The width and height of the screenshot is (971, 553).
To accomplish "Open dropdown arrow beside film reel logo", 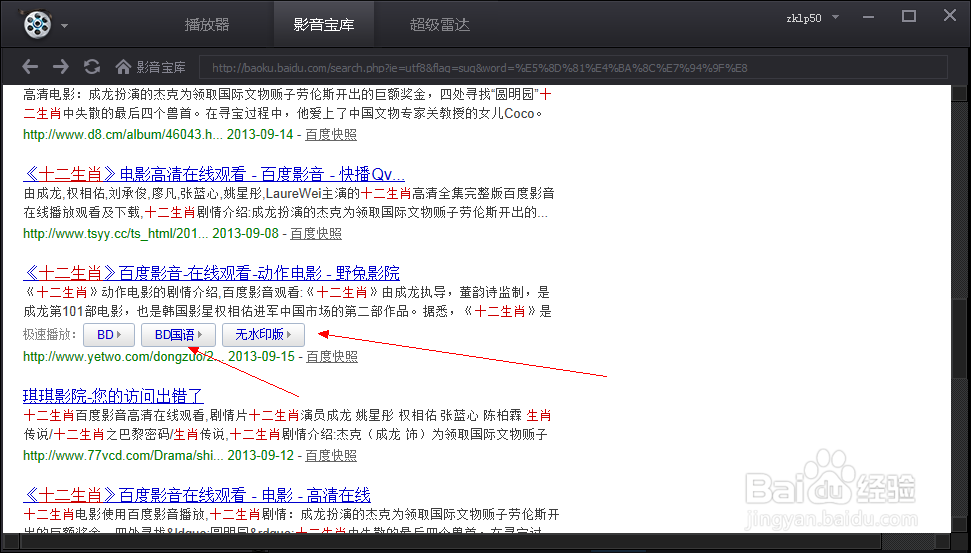I will click(x=64, y=26).
